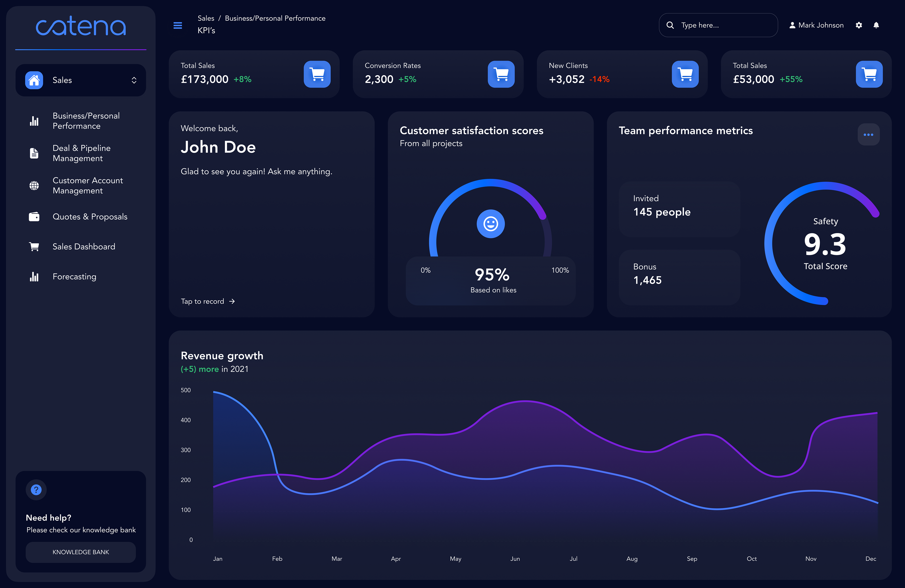
Task: Click the help question mark icon
Action: pos(36,489)
